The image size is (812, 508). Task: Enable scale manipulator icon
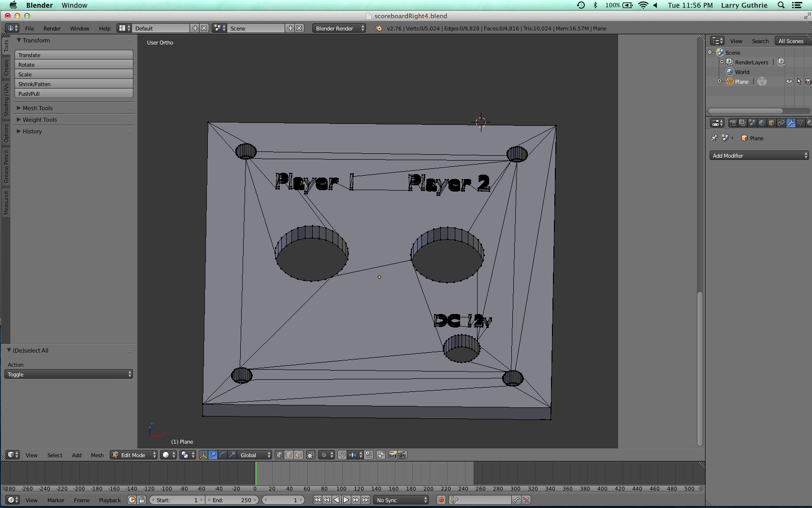pyautogui.click(x=232, y=455)
